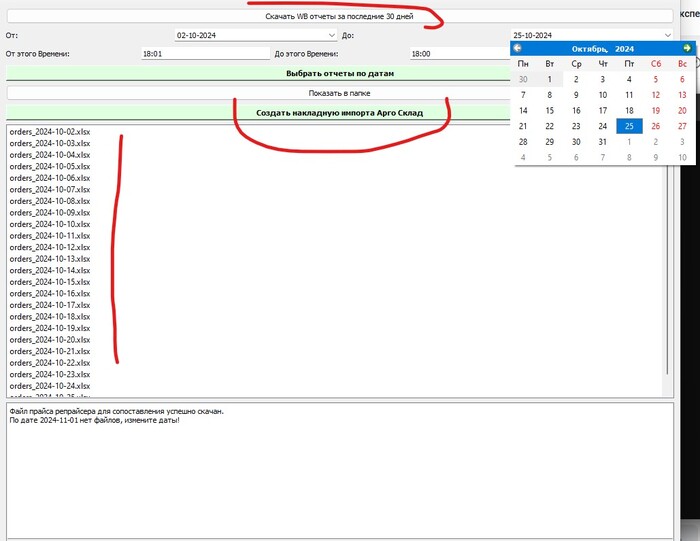Select file orders_2024-10-17.xlsx
This screenshot has width=700, height=541.
click(50, 305)
